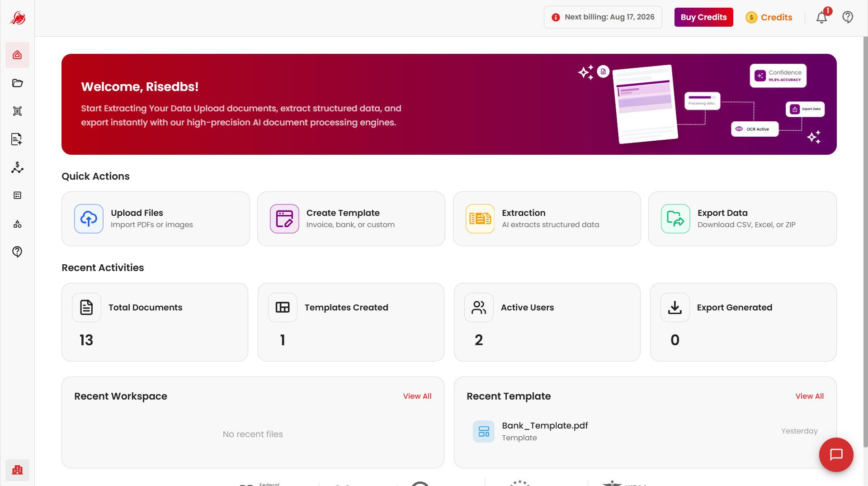Click the Export Generated count 0

click(675, 340)
